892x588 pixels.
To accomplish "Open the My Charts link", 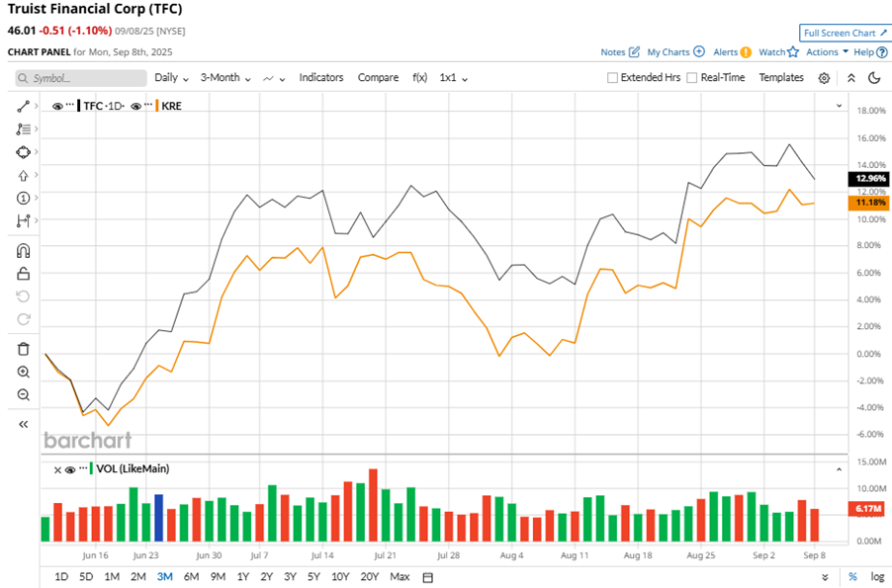I will (668, 51).
